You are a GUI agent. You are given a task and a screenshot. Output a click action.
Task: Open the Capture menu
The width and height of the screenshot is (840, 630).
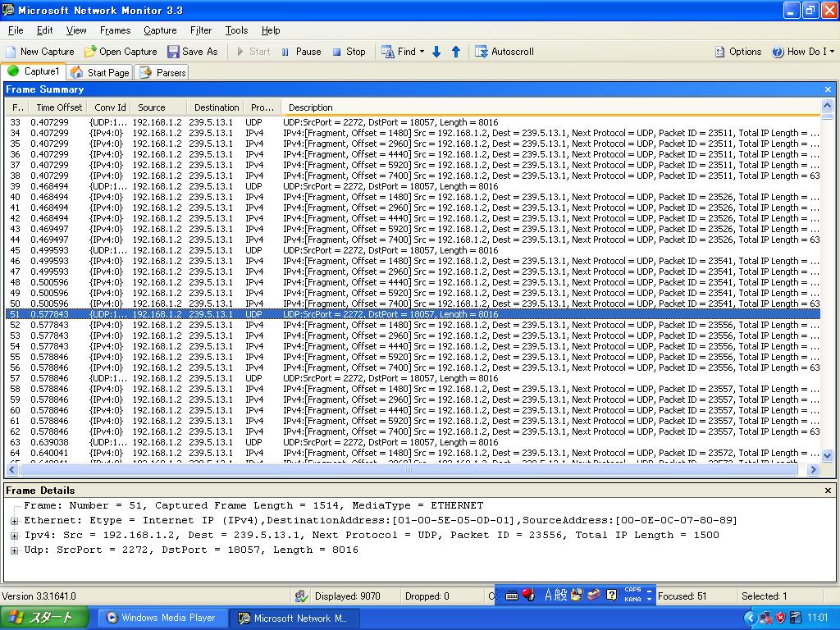(160, 30)
